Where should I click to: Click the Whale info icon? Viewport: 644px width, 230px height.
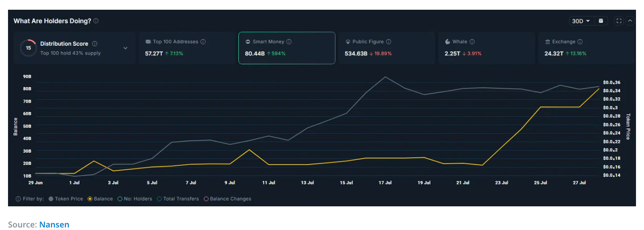pyautogui.click(x=472, y=42)
